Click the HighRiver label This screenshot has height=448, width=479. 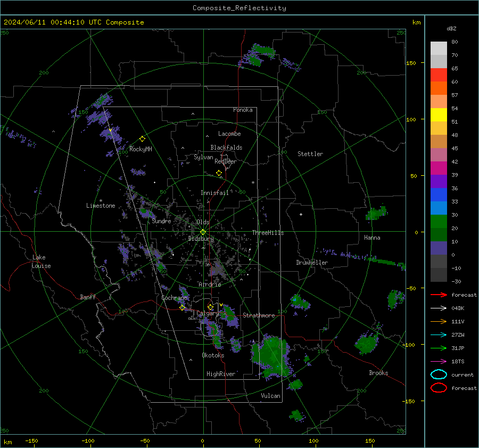tap(221, 374)
